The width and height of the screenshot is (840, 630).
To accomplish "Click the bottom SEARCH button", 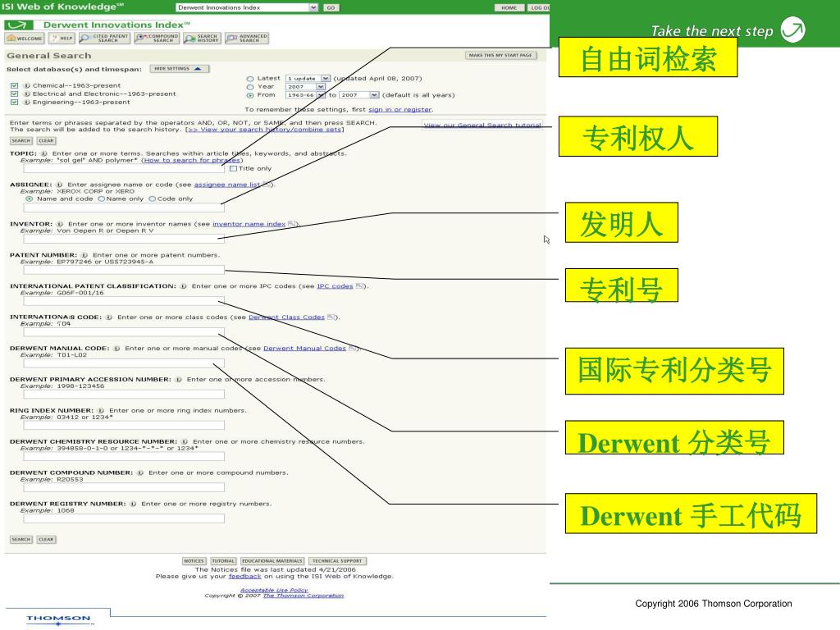I will pyautogui.click(x=21, y=540).
